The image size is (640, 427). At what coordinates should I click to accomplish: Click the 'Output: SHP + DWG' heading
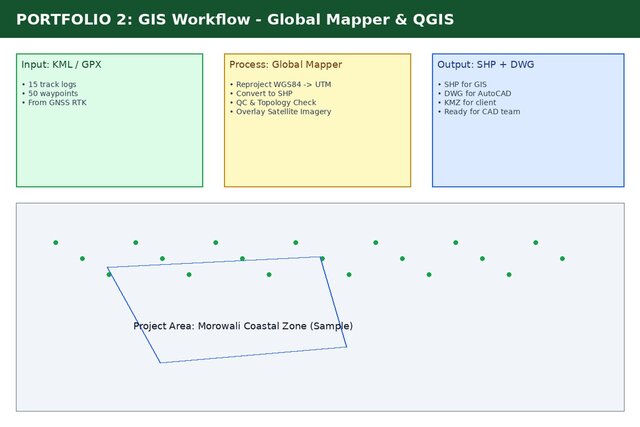[486, 64]
